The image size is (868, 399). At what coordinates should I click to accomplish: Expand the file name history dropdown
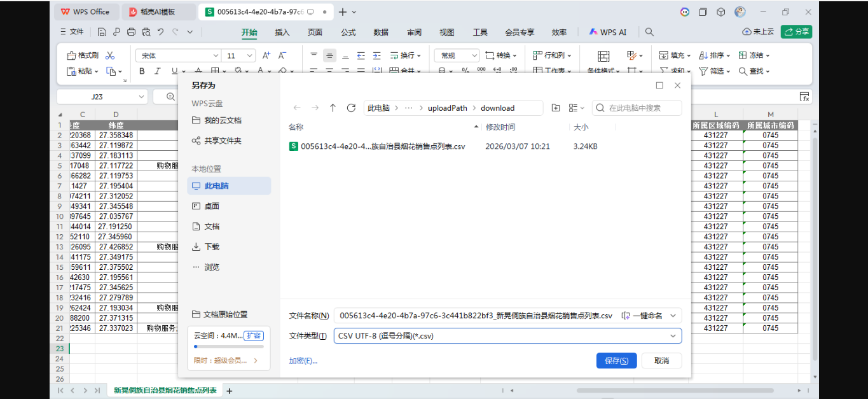pos(673,316)
